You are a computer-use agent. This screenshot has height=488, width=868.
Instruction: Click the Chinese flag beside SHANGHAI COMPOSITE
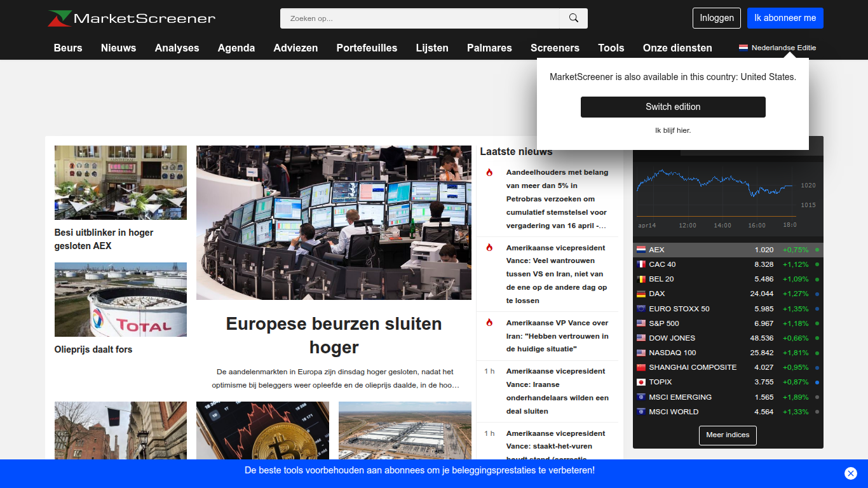[x=641, y=367]
